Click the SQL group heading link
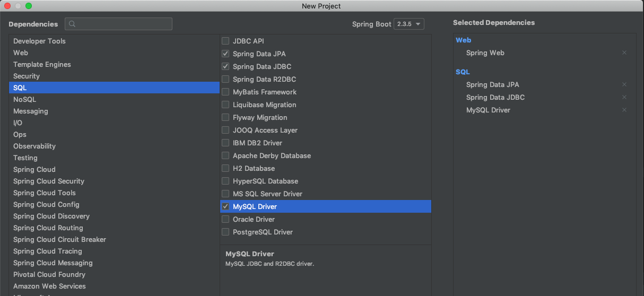 pos(463,72)
